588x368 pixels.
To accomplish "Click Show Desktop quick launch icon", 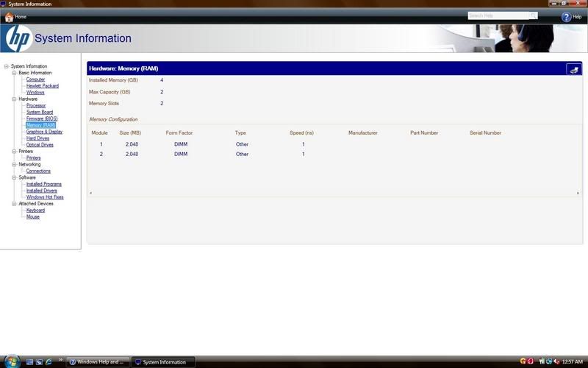I will click(x=29, y=362).
